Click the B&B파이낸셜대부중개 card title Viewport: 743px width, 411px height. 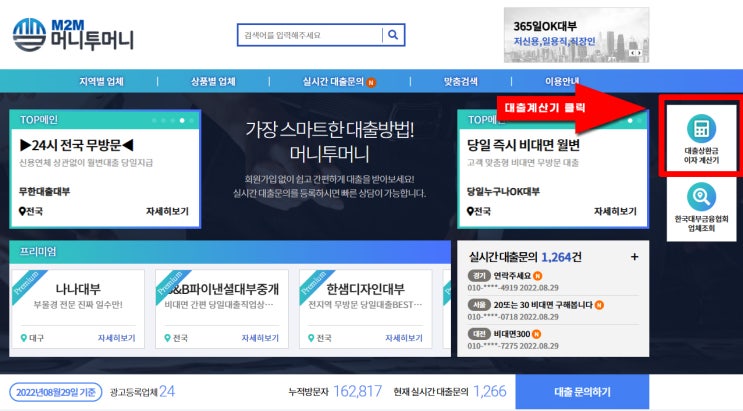coord(222,289)
